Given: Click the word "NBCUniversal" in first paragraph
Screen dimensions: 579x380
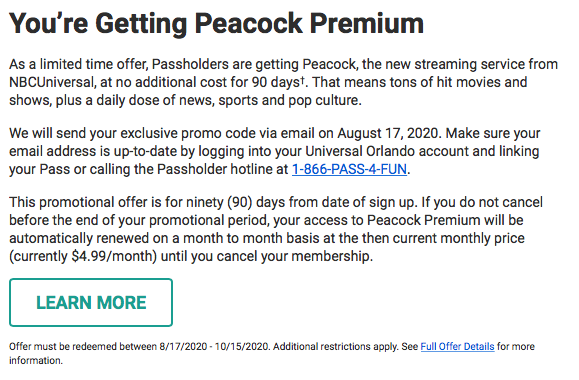Looking at the screenshot, I should (52, 82).
